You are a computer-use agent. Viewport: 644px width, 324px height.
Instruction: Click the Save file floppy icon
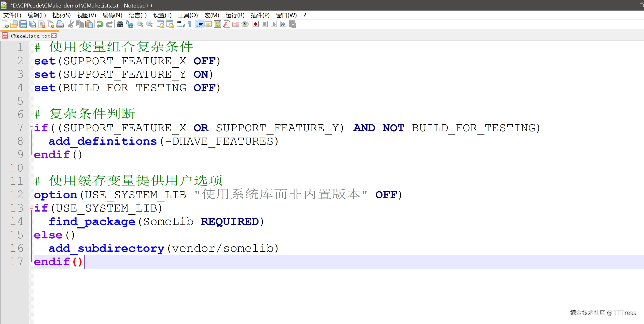(23, 24)
